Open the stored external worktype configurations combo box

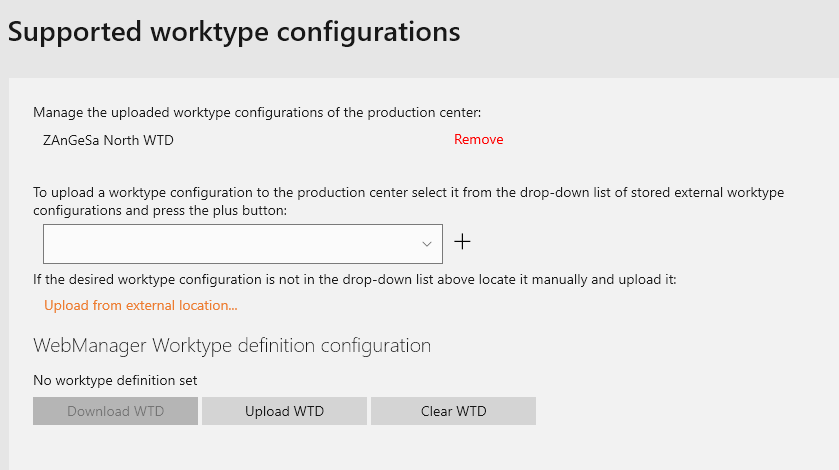[243, 244]
